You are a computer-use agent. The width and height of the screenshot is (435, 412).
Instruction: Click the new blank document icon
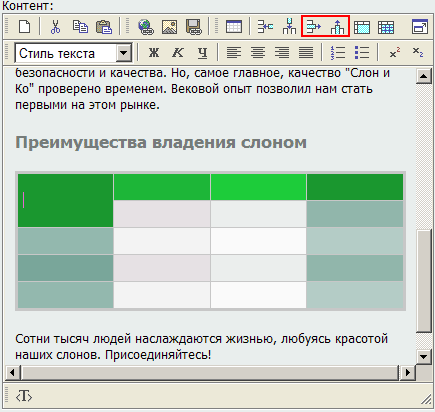point(25,26)
